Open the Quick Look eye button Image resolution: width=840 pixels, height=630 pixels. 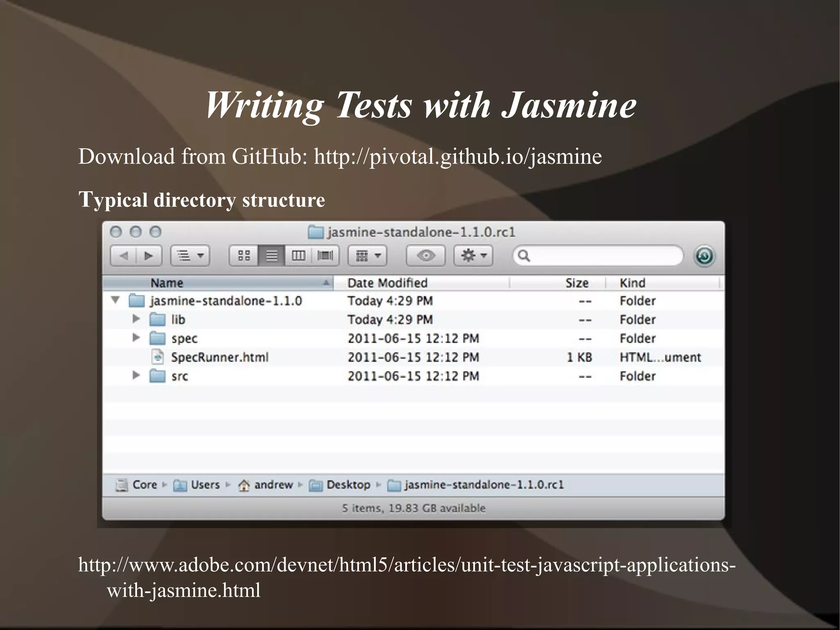point(426,256)
